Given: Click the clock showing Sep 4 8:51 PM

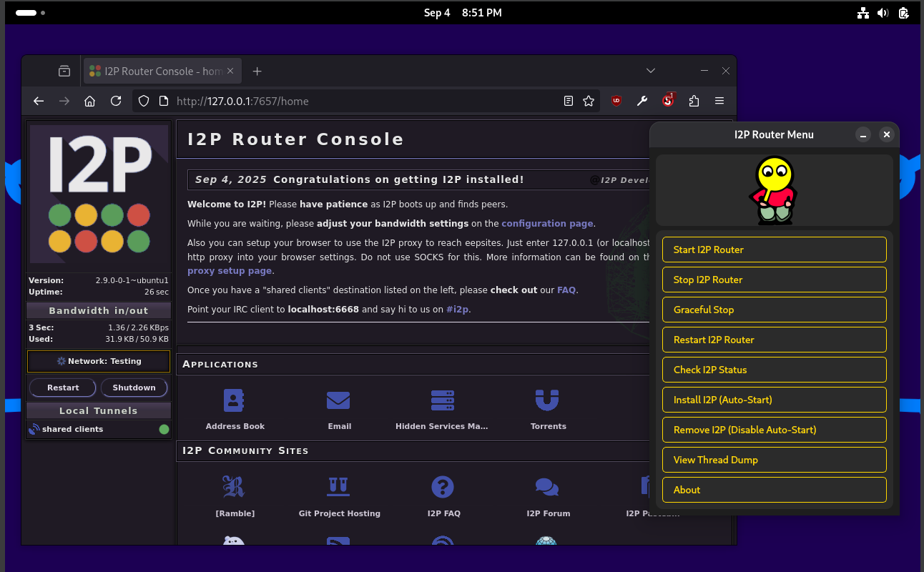Looking at the screenshot, I should 463,13.
